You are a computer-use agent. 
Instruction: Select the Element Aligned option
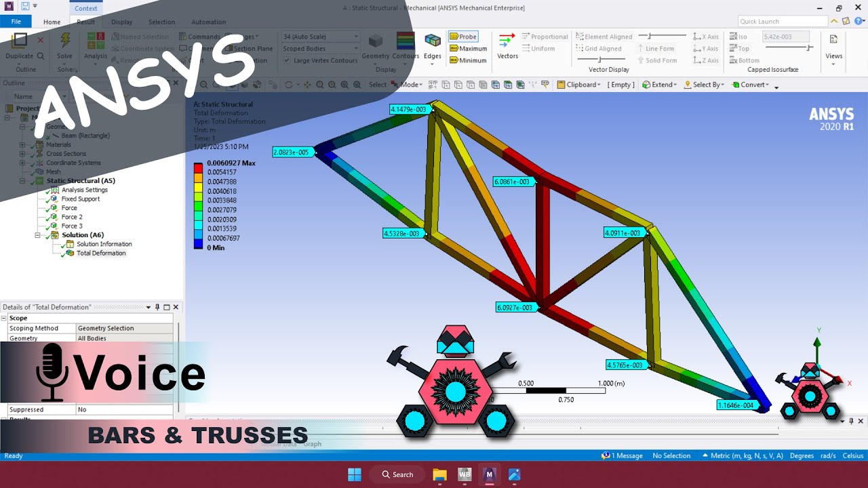point(604,37)
